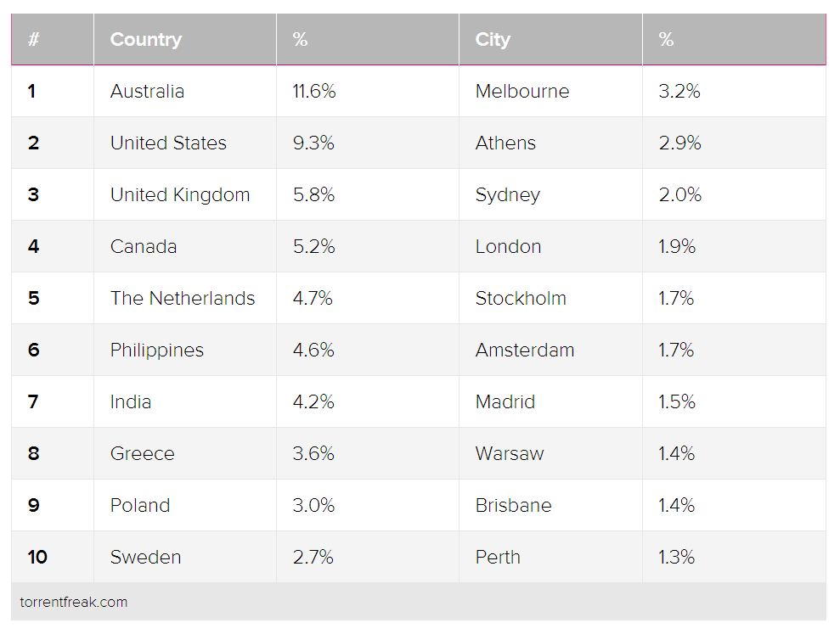Click the # rank column header
Viewport: 840px width, 634px height.
coord(34,40)
